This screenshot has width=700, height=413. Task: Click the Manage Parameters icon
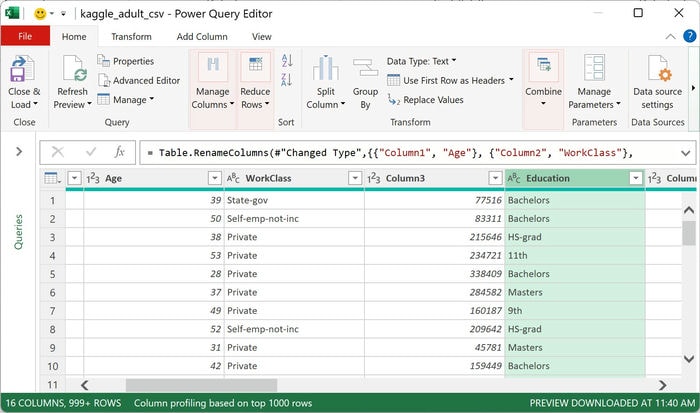click(594, 67)
